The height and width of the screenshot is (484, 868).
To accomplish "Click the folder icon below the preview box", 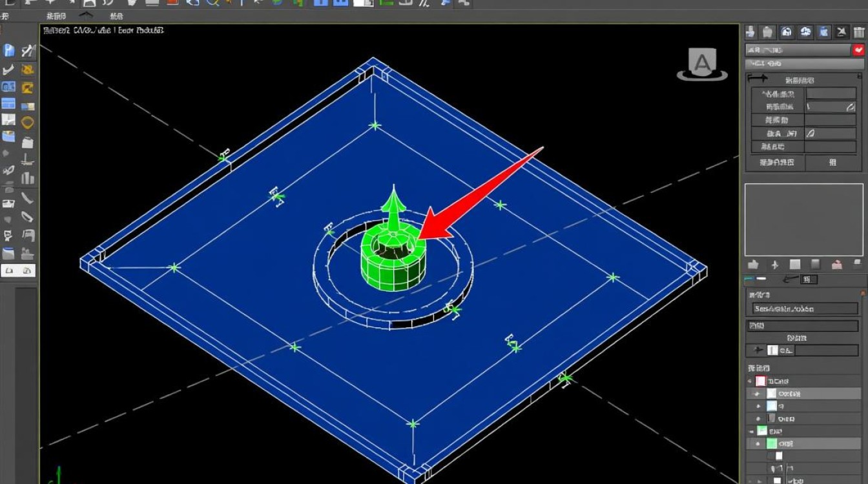I will [x=753, y=265].
